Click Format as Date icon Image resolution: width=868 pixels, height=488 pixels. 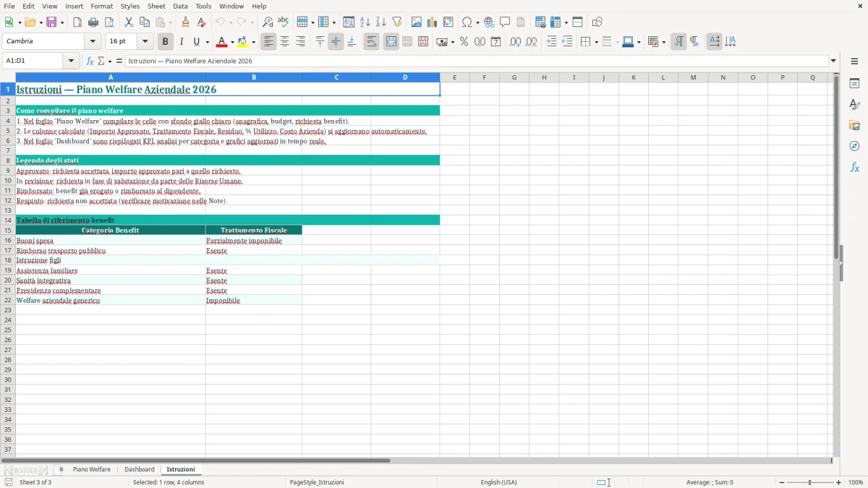(x=495, y=42)
